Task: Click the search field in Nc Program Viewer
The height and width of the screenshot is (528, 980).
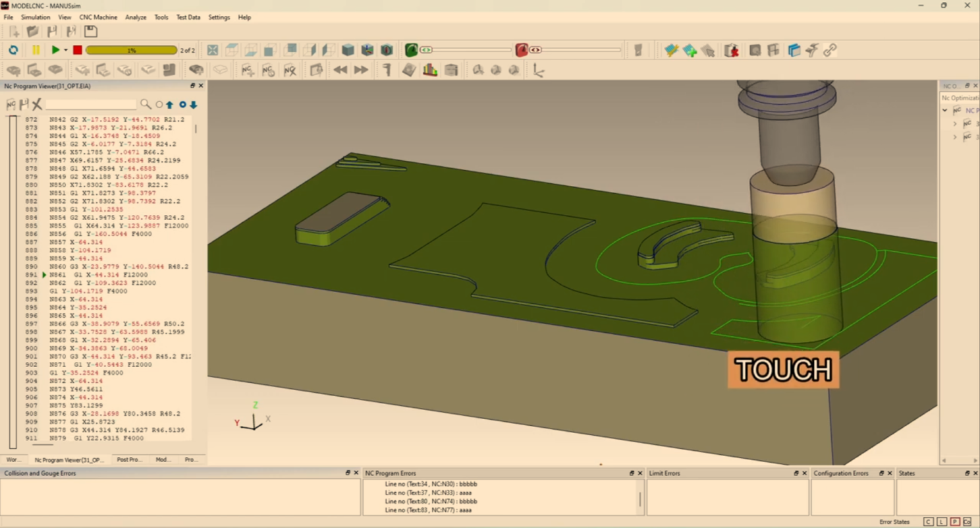Action: point(91,104)
